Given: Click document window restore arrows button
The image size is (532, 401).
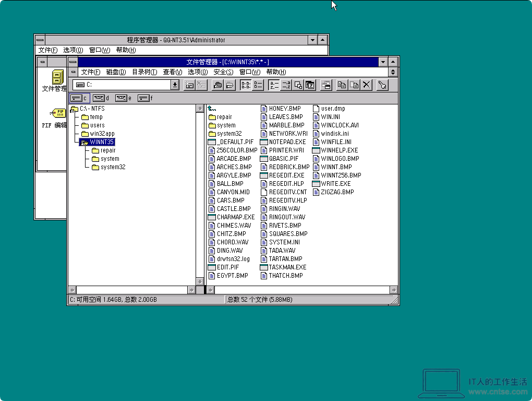Looking at the screenshot, I should point(393,72).
